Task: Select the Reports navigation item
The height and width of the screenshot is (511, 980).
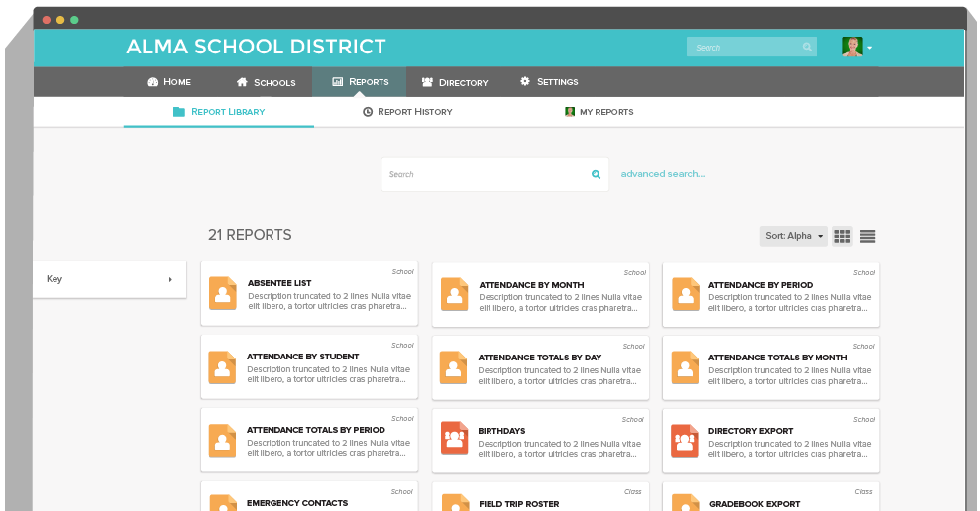Action: [360, 82]
